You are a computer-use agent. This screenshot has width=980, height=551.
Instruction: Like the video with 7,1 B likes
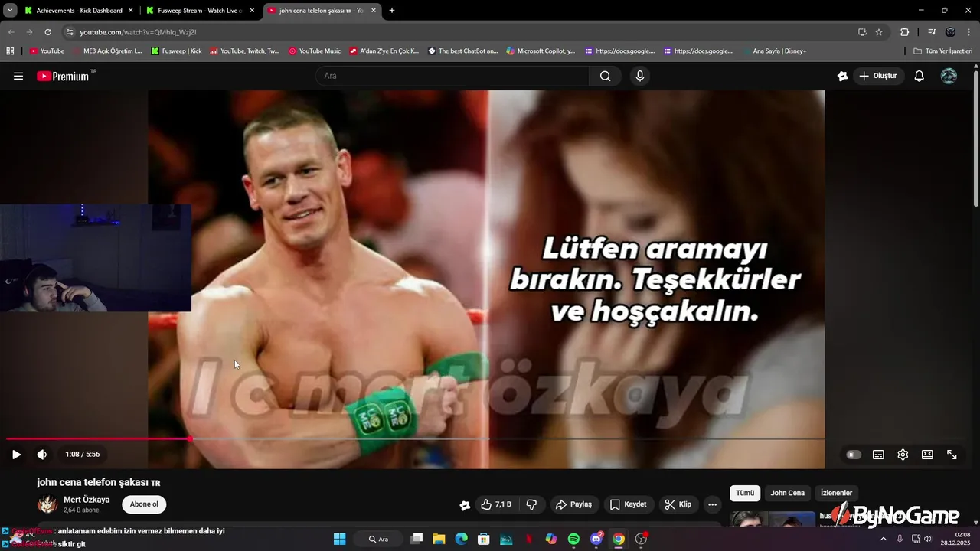coord(495,504)
